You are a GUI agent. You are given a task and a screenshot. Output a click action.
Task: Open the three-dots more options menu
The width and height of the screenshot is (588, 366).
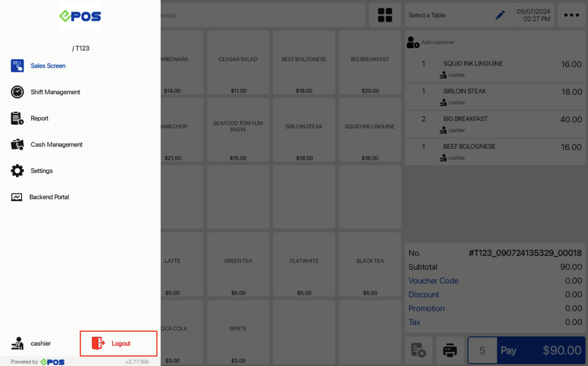[572, 15]
